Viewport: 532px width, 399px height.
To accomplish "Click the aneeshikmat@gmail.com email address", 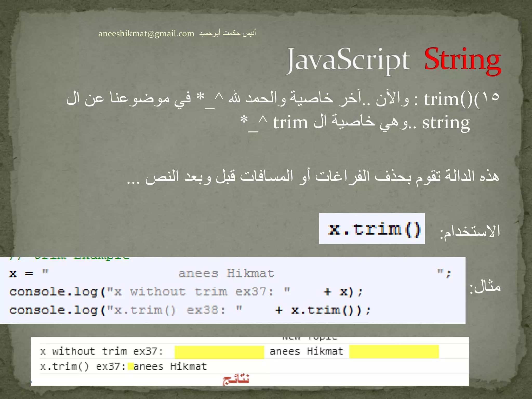I will [x=146, y=34].
